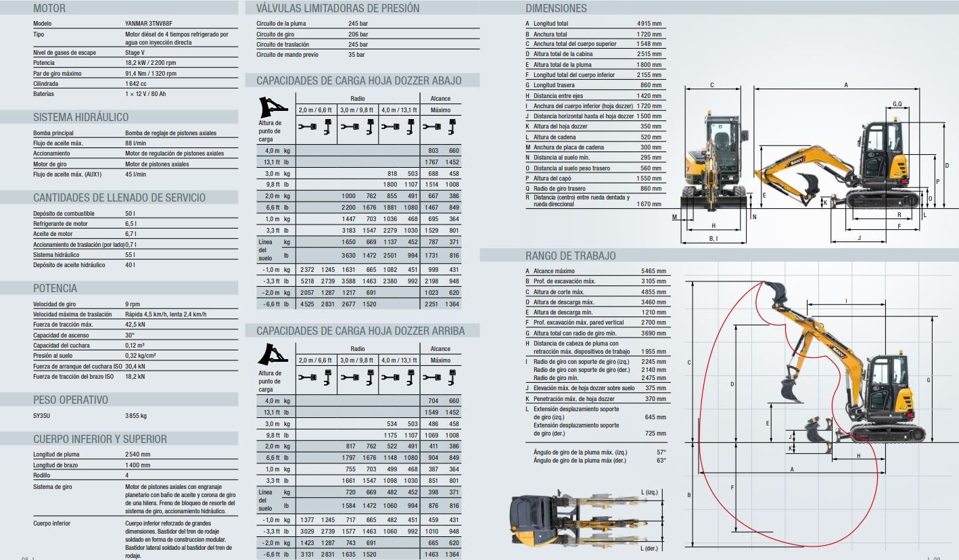Select bucket breakout force 30,4 kN
Viewport: 959px width, 560px height.
pos(136,366)
